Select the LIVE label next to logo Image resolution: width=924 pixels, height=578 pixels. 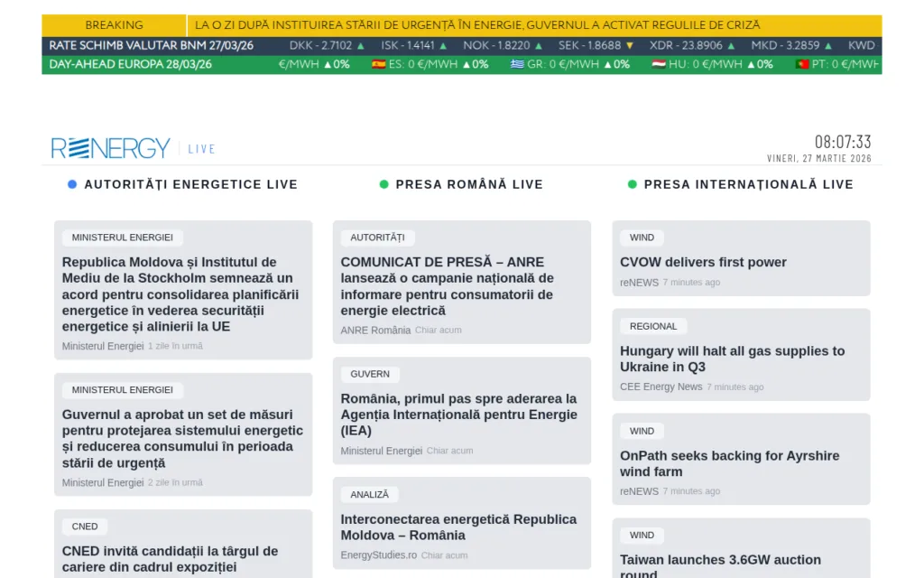pos(201,149)
